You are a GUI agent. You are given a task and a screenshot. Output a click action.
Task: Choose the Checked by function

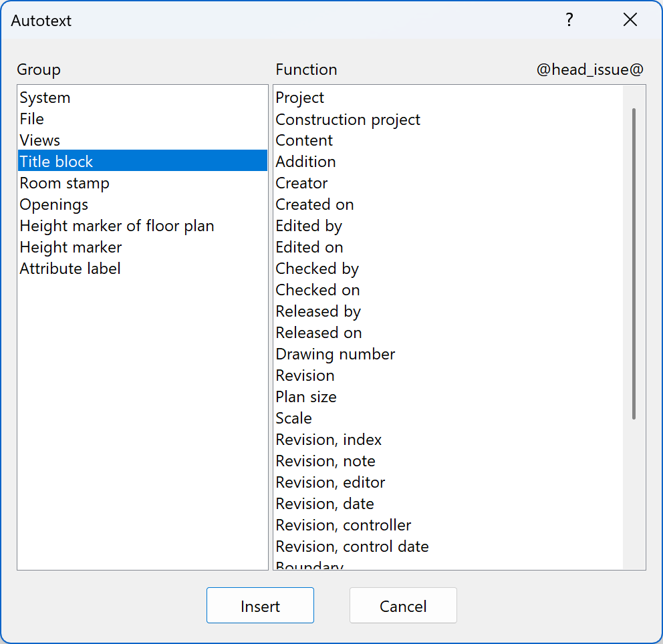317,268
